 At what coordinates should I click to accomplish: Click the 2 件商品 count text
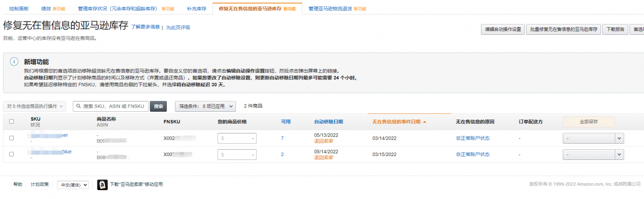point(253,106)
